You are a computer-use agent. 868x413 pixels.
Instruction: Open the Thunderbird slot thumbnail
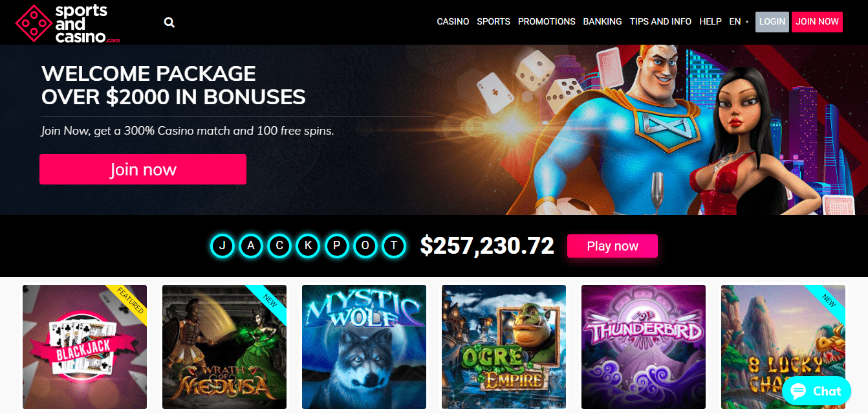[644, 347]
